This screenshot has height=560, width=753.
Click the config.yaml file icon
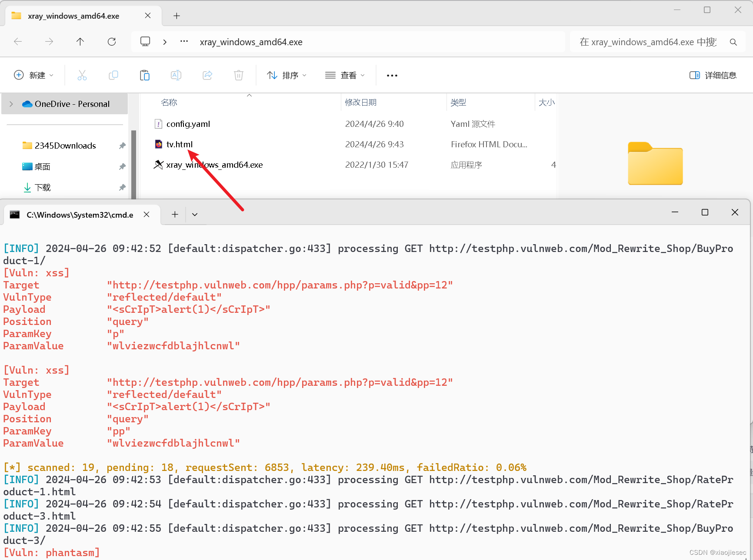point(159,124)
